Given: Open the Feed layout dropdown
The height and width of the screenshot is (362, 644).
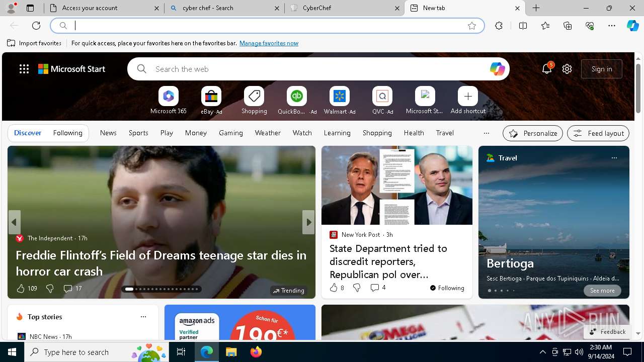Looking at the screenshot, I should [598, 133].
